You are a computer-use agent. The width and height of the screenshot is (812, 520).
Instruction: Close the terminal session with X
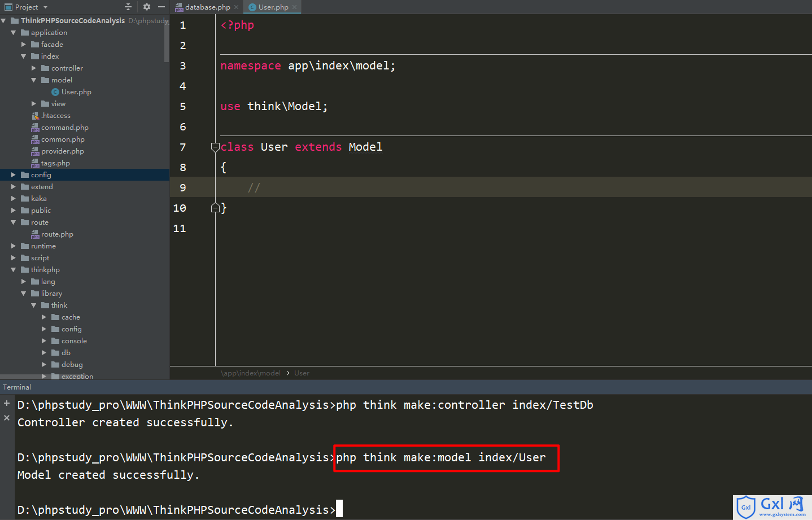tap(7, 418)
